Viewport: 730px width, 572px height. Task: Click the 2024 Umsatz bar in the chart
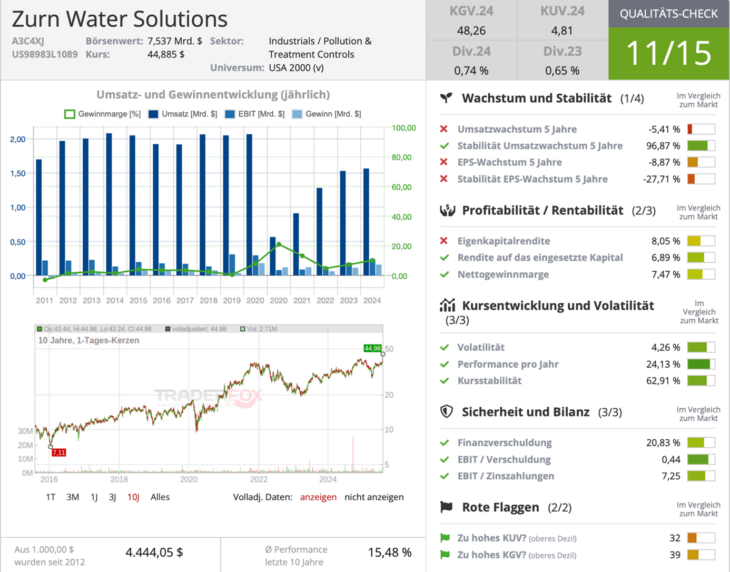point(366,222)
